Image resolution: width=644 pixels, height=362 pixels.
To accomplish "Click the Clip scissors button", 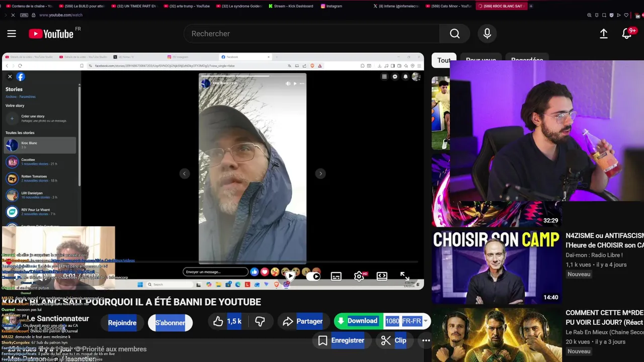I will (393, 340).
